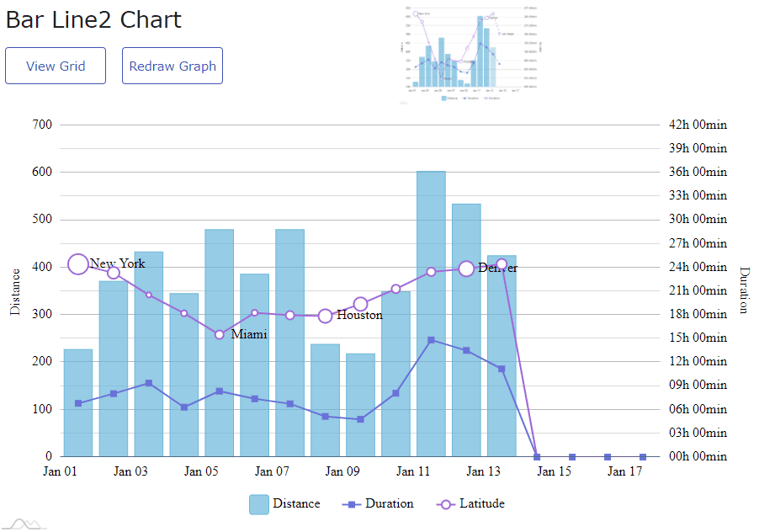Viewport: 759px width, 532px height.
Task: Click the light blue Distance legend swatch
Action: click(x=259, y=504)
